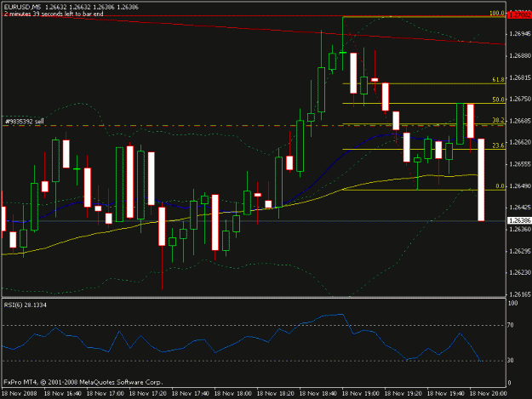Click the 1.26295 price axis label
532x399 pixels.
click(x=520, y=251)
